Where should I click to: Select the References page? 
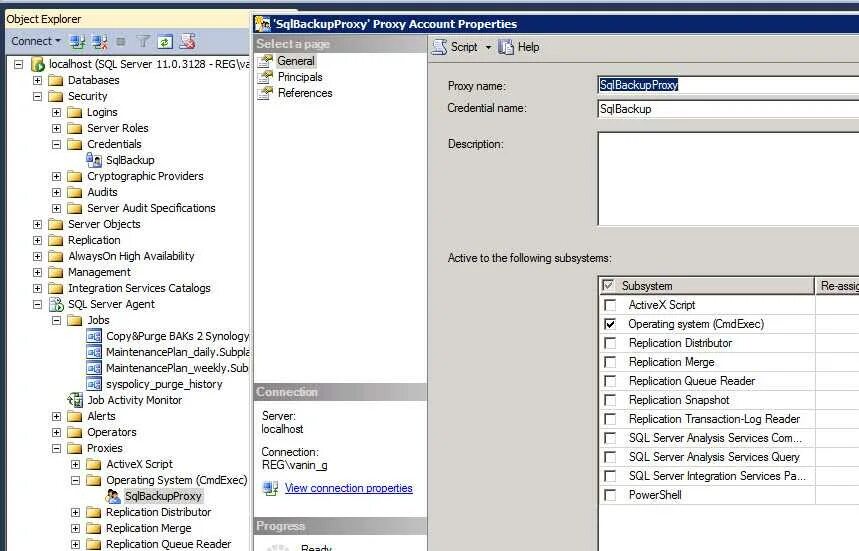point(305,93)
